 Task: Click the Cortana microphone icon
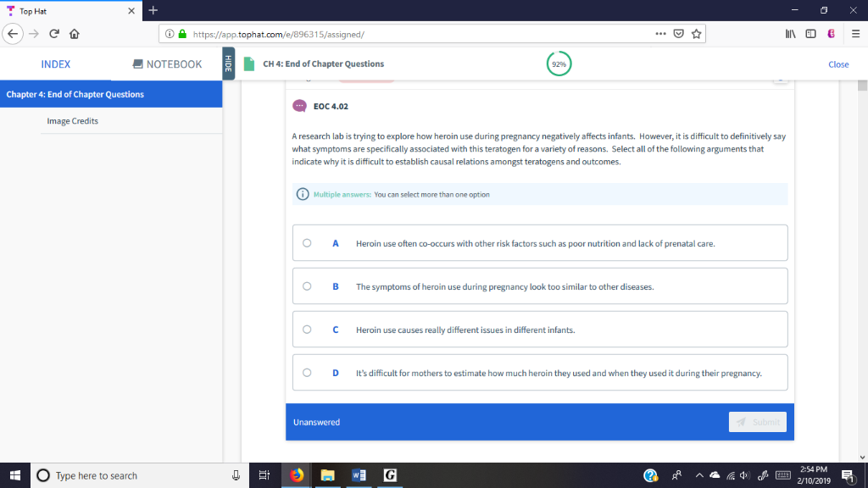click(236, 475)
